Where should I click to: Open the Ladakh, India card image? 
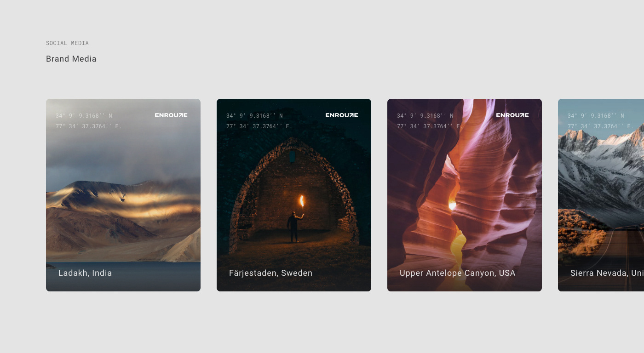click(x=123, y=195)
